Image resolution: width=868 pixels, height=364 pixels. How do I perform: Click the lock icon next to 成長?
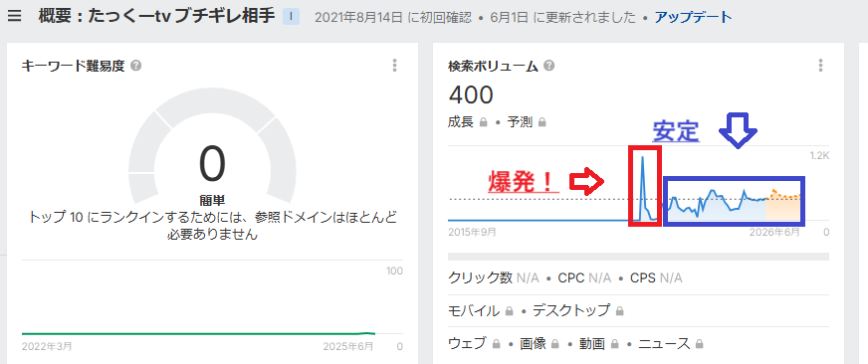click(483, 122)
